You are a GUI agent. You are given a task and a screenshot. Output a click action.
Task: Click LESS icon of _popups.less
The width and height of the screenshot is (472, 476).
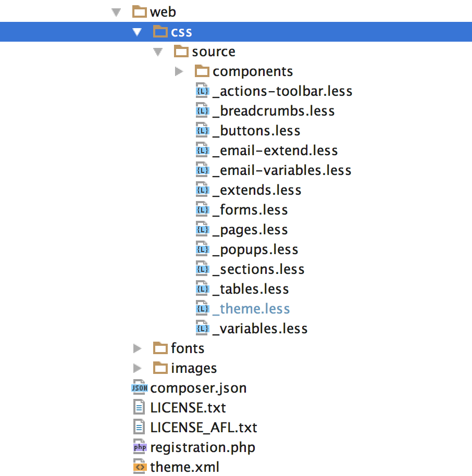point(202,249)
